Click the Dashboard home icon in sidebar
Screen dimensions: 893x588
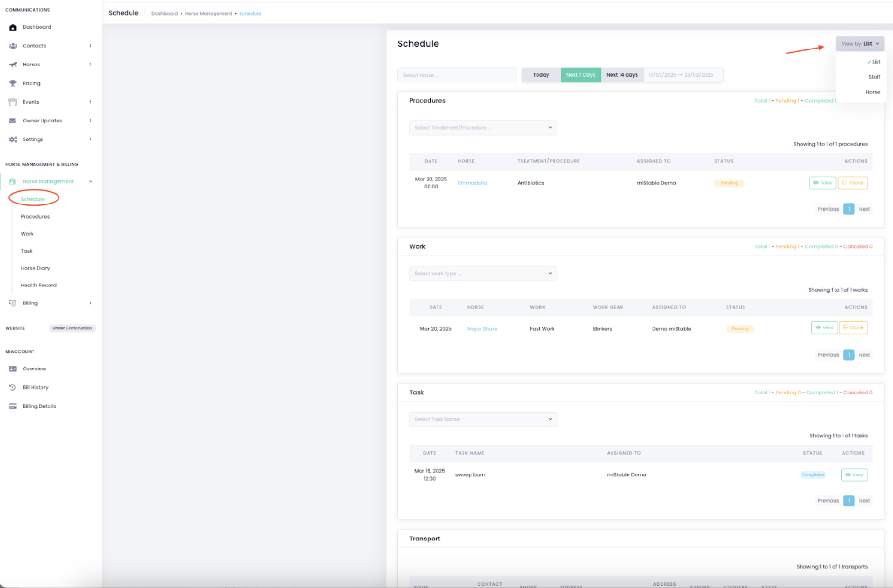pyautogui.click(x=13, y=27)
